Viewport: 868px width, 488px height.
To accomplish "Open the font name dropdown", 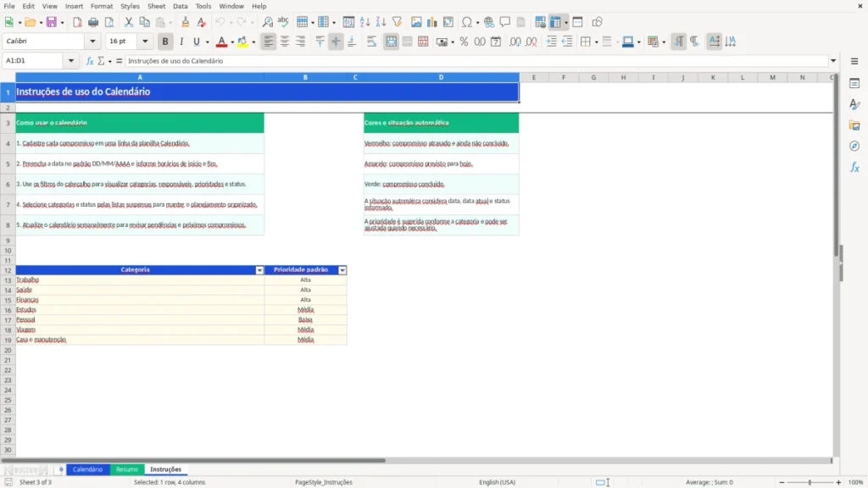I will [x=92, y=41].
